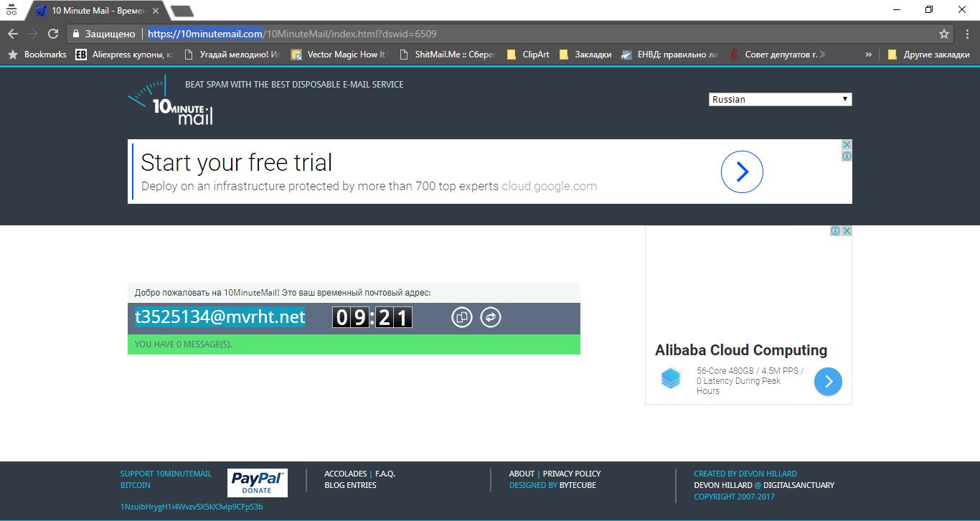980x521 pixels.
Task: Click the welcome message Добро пожаловать text
Action: tap(283, 293)
